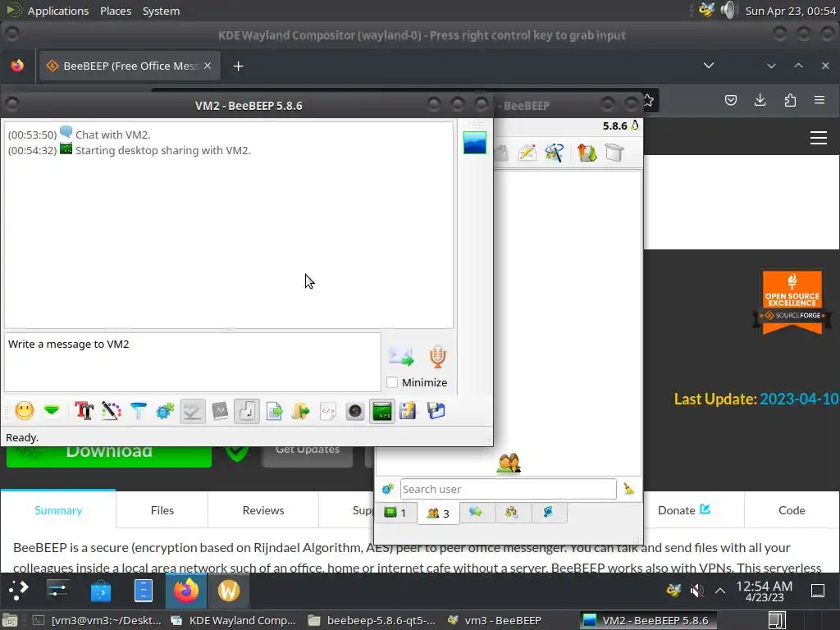The width and height of the screenshot is (840, 630).
Task: Open file transfers up-down arrows icon in BeeBEEP
Action: pos(587,153)
